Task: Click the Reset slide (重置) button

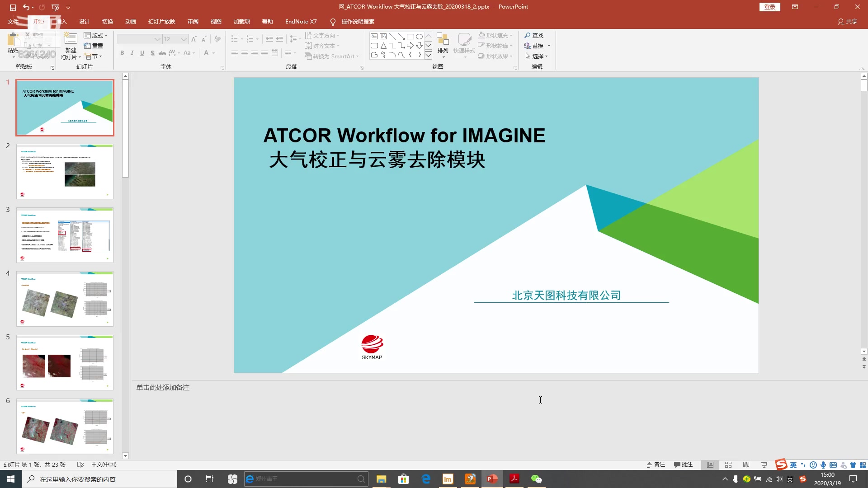Action: (x=94, y=46)
